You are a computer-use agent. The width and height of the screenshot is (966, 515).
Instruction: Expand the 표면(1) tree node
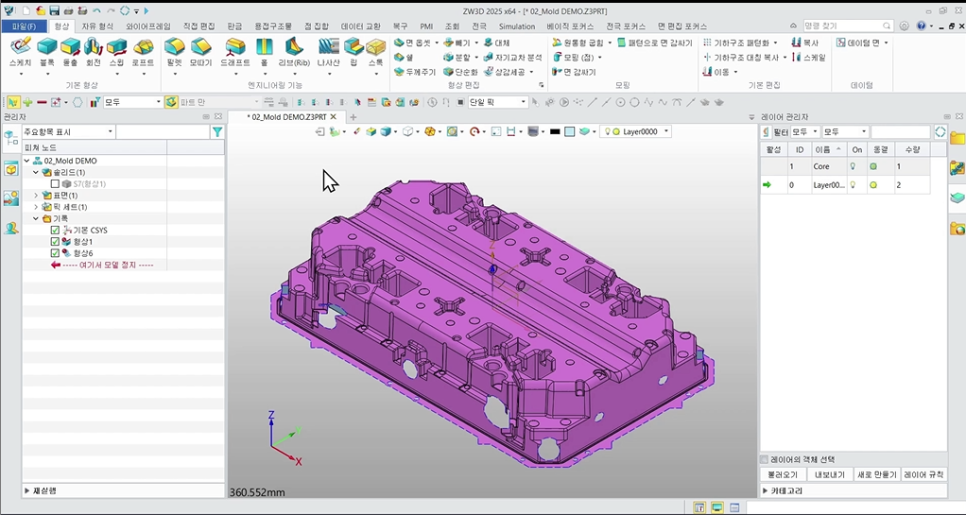coord(36,195)
